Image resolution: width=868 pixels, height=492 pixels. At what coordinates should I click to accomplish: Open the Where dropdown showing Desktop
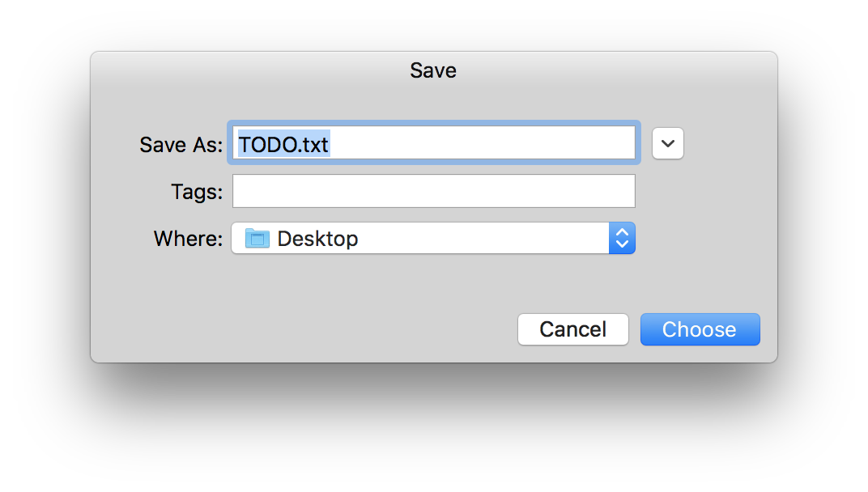tap(433, 238)
